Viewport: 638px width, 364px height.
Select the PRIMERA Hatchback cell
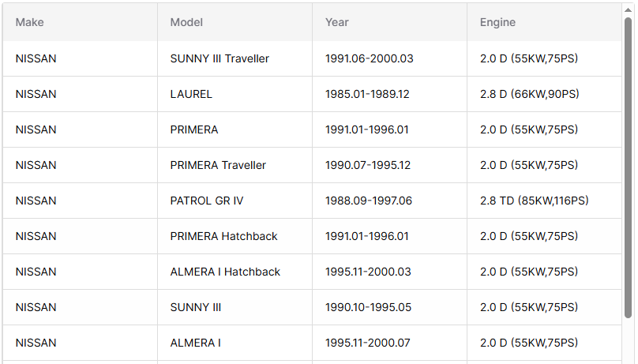224,236
